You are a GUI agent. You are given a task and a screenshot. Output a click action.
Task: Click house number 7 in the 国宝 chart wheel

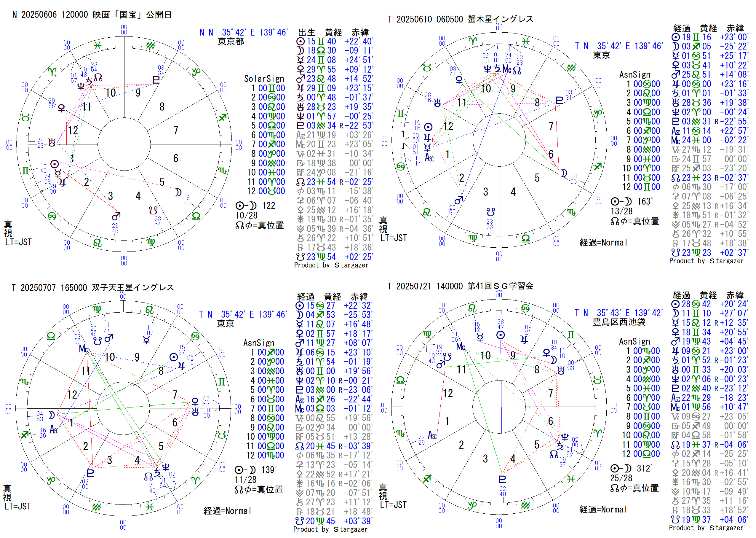point(176,130)
